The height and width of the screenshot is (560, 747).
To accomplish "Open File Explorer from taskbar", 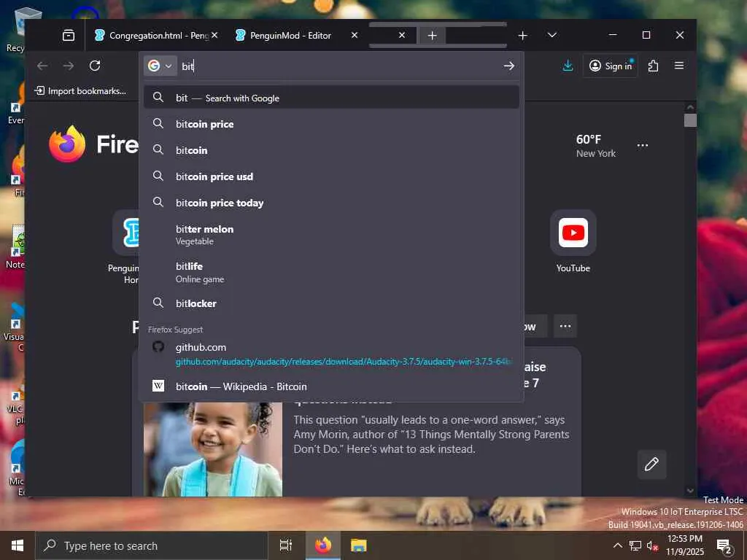I will click(358, 545).
